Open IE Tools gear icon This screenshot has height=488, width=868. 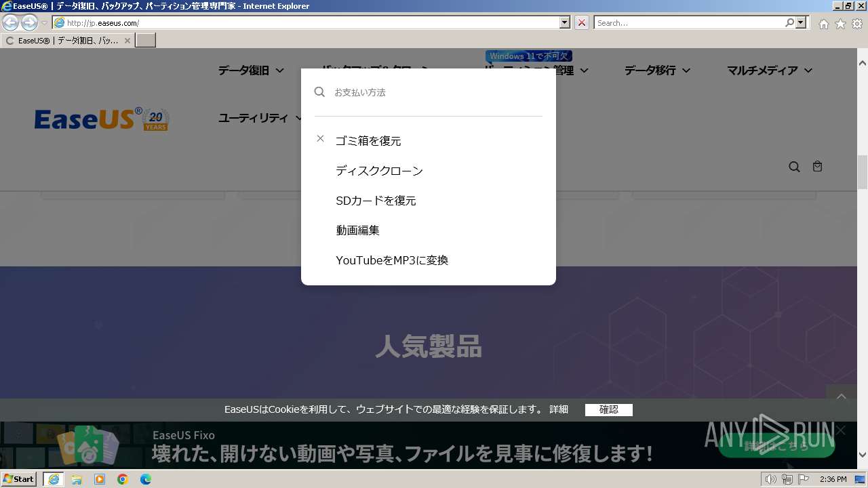click(x=857, y=24)
